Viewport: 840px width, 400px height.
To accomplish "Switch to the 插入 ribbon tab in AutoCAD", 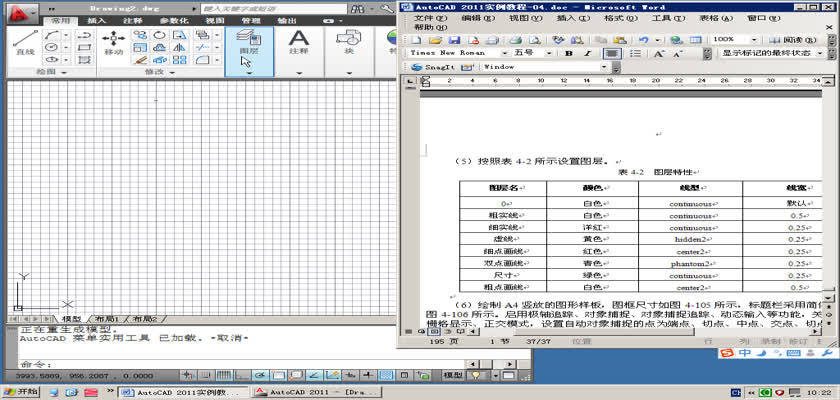I will [x=96, y=21].
